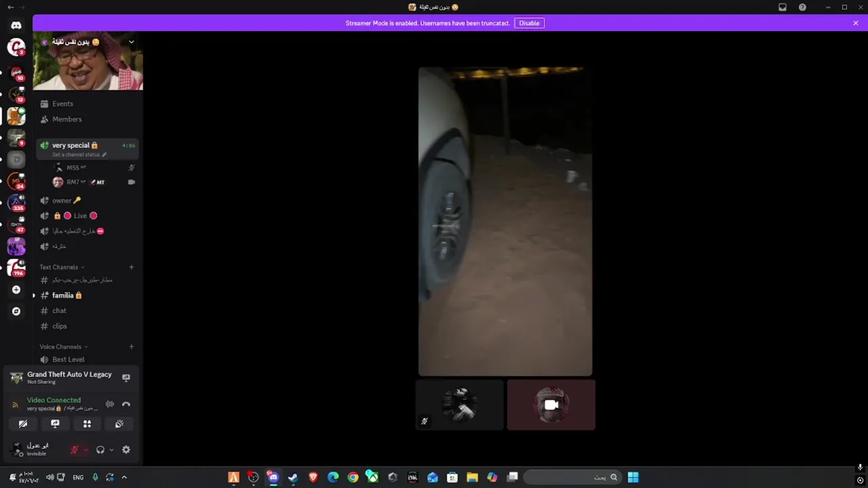Open the Help question mark icon

click(x=803, y=7)
